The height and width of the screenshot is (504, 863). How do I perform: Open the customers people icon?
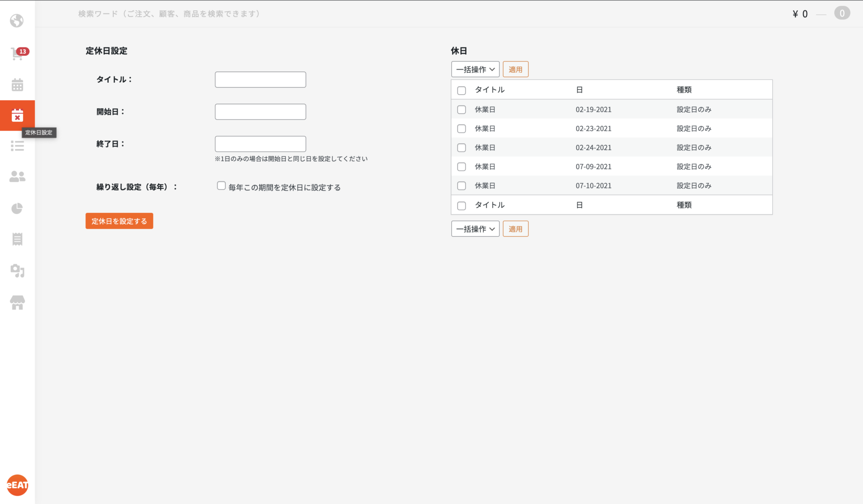[x=17, y=177]
